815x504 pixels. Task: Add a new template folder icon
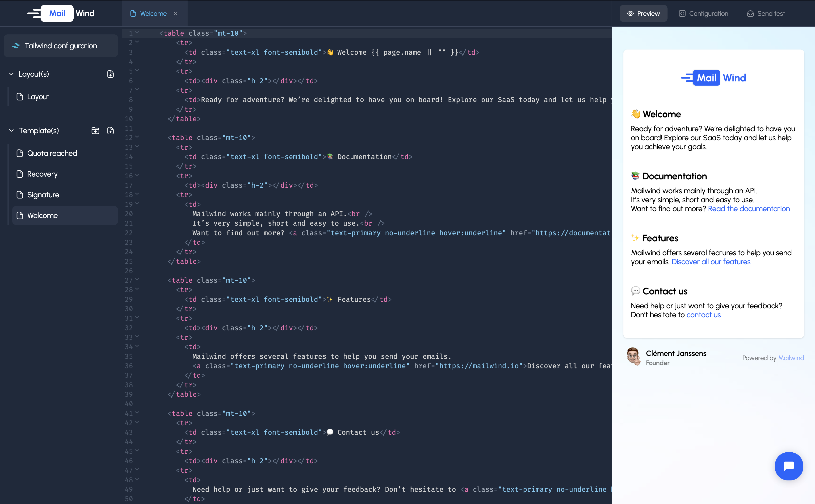tap(95, 131)
